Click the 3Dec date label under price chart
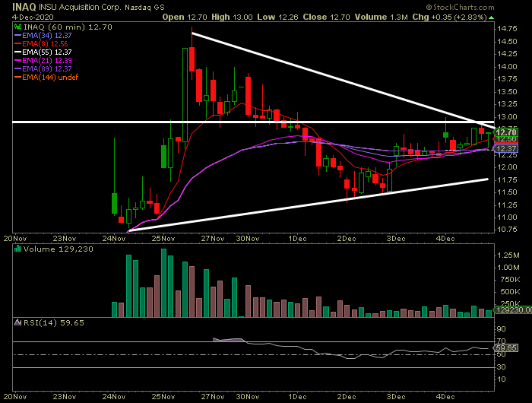The image size is (532, 403). click(x=396, y=239)
